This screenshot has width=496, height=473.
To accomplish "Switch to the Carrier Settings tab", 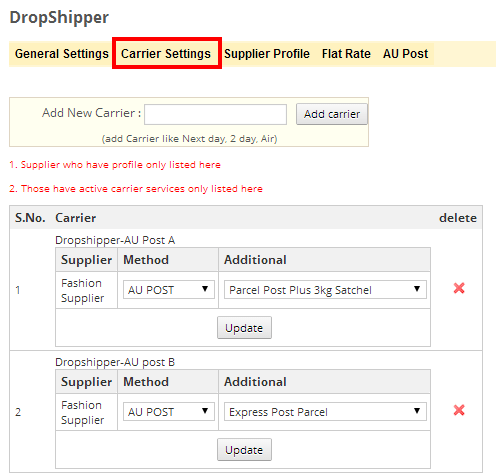I will coord(166,54).
